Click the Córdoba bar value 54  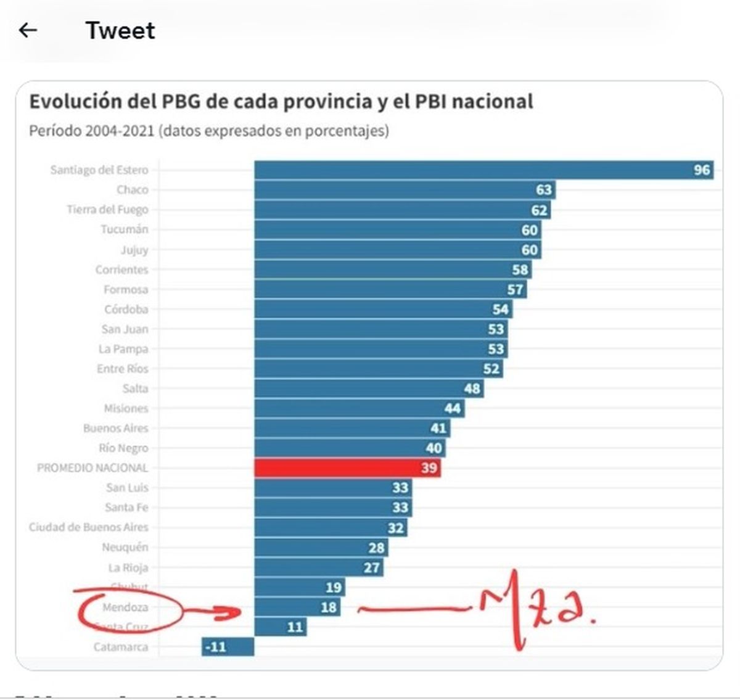tap(500, 309)
